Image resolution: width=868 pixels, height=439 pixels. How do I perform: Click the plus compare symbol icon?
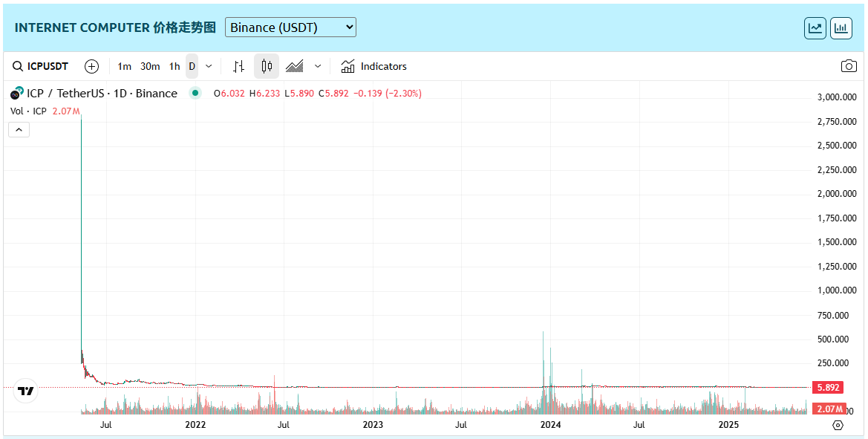click(x=91, y=66)
